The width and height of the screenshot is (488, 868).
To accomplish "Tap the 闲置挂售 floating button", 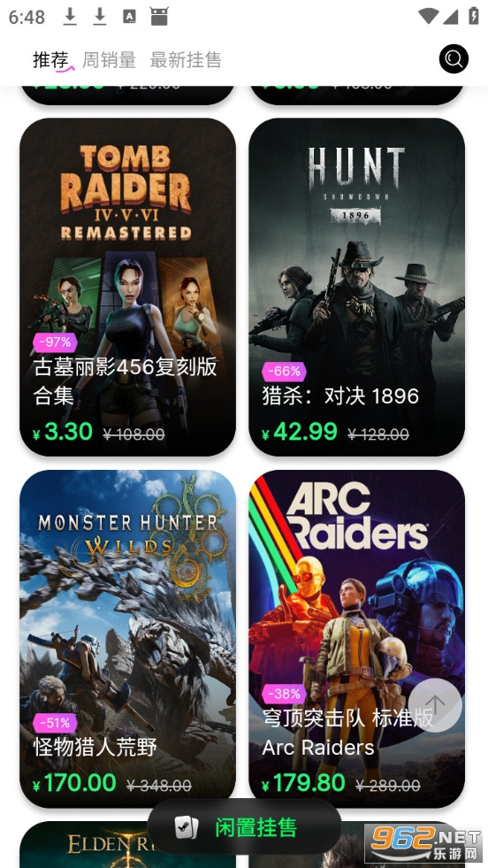I will click(244, 827).
